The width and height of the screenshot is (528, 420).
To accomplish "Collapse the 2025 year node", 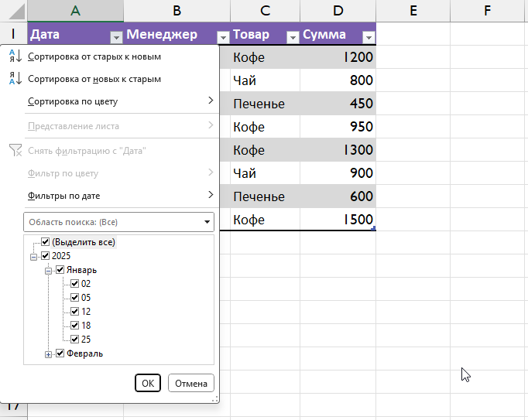I will point(33,257).
